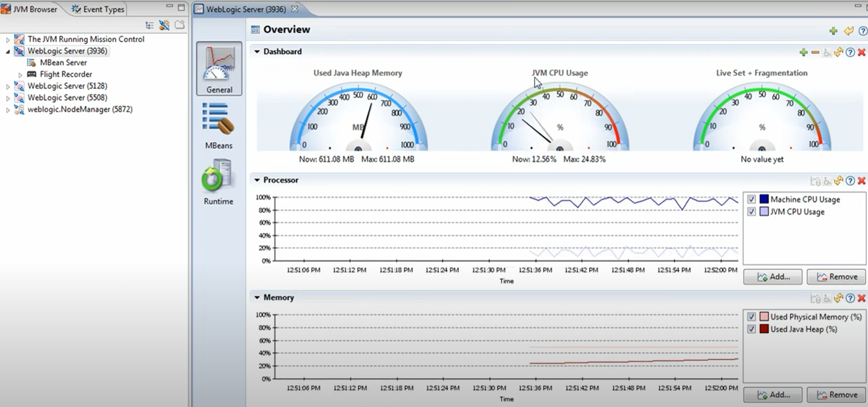The image size is (868, 407).
Task: Click Machine CPU Usage dark blue swatch
Action: coord(764,199)
